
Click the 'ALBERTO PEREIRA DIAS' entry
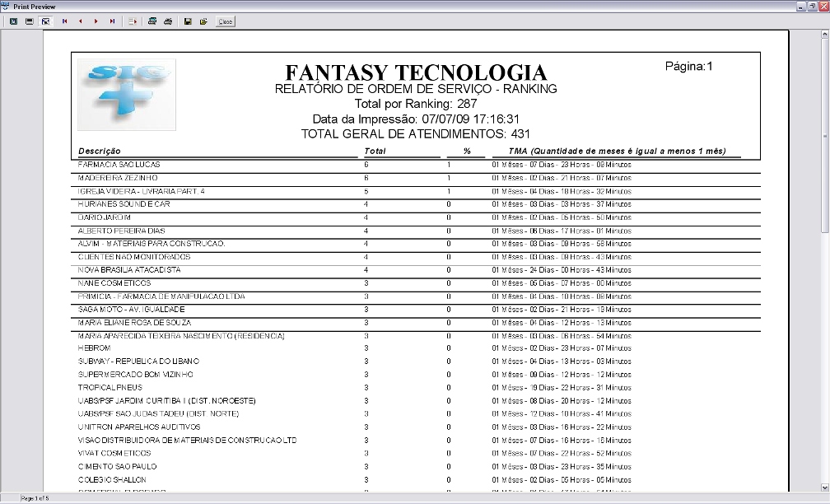click(x=121, y=231)
